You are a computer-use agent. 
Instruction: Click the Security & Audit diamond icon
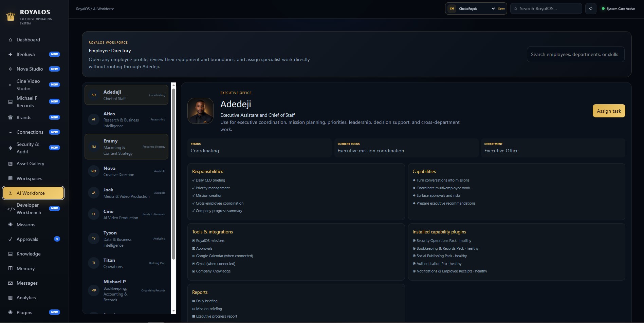click(x=10, y=148)
